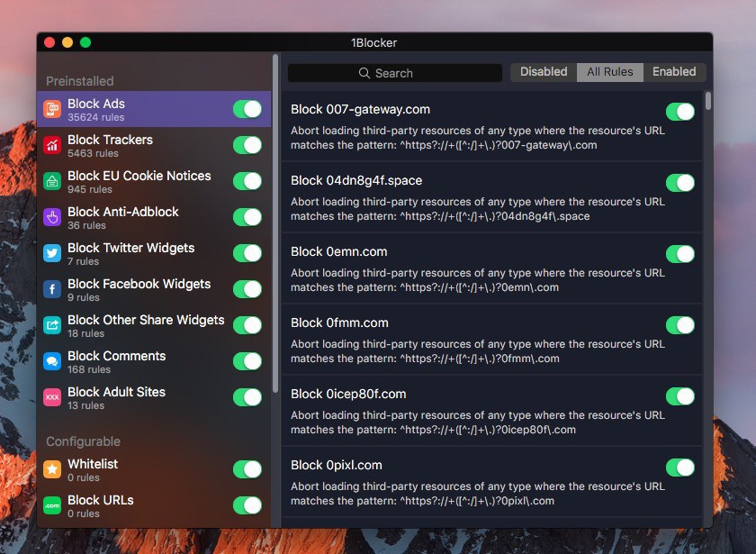
Task: Select the Block Trackers list row
Action: 154,145
